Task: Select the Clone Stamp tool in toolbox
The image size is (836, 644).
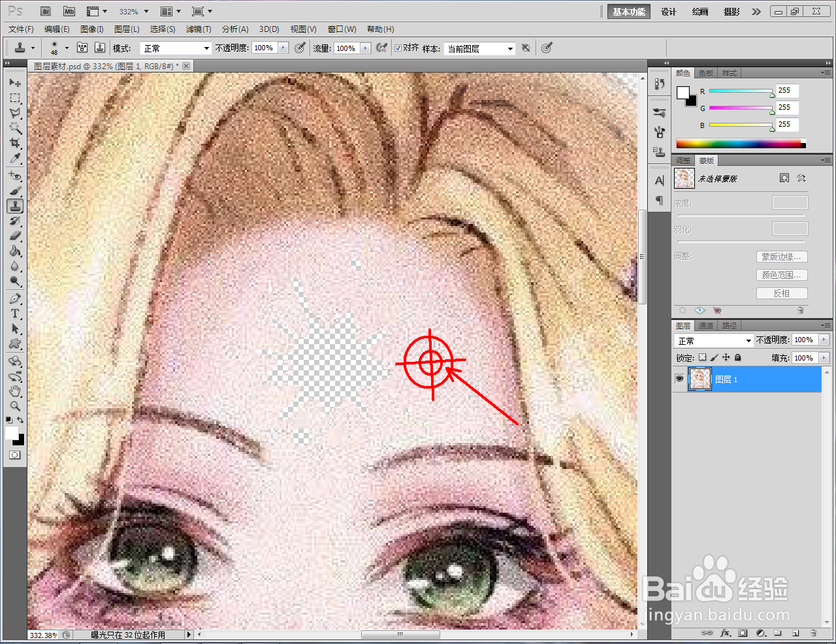Action: coord(15,206)
